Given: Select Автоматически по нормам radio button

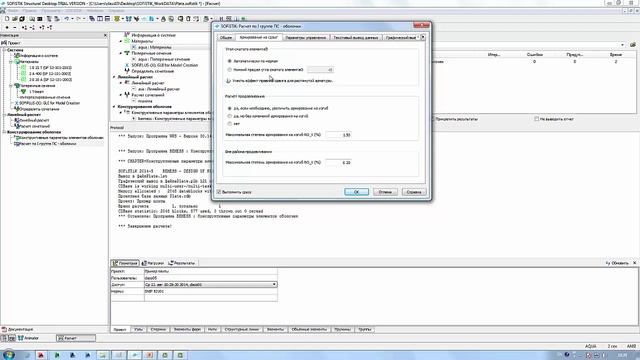Looking at the screenshot, I should (x=230, y=61).
